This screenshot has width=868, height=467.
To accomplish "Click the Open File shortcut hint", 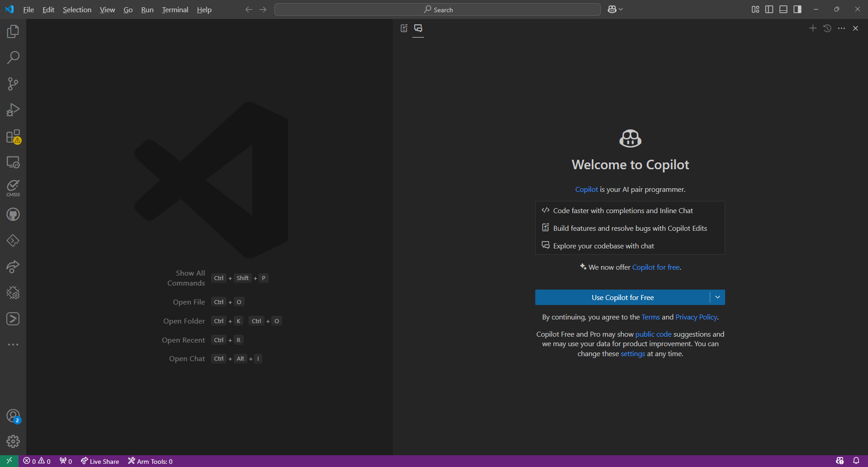I will 208,302.
